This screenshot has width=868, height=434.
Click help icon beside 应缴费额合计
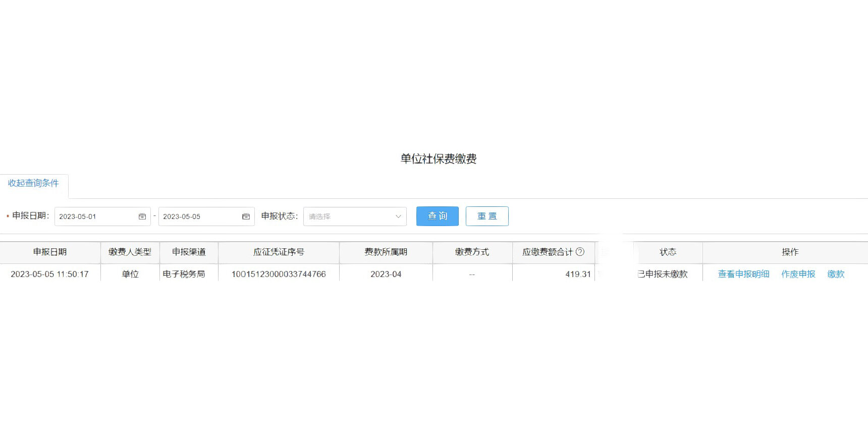[580, 251]
